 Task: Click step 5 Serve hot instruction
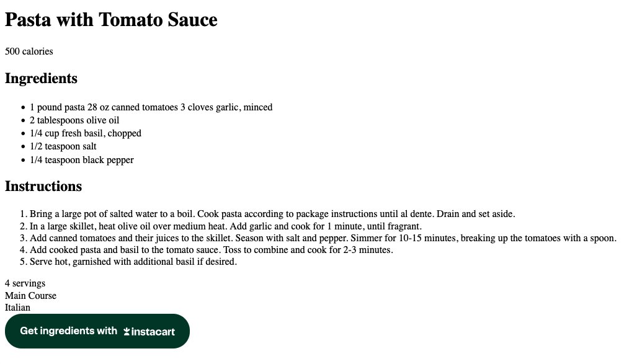coord(133,262)
